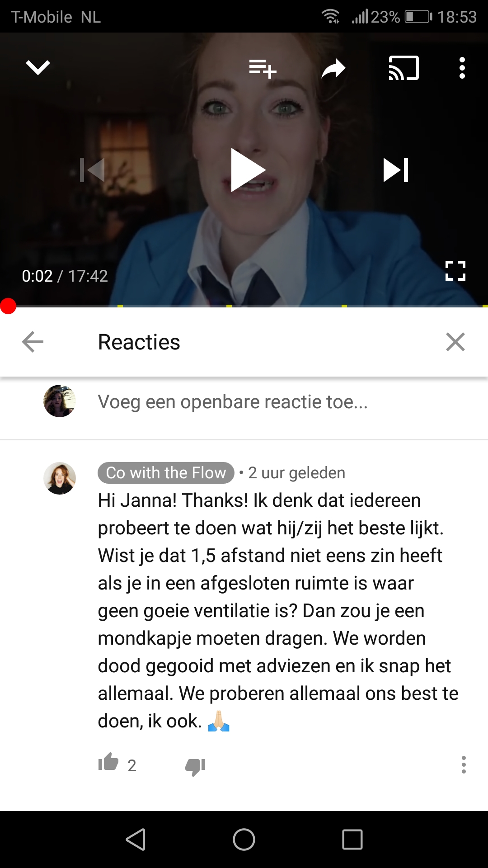This screenshot has width=488, height=868.
Task: Open video options three-dot menu
Action: (x=462, y=68)
